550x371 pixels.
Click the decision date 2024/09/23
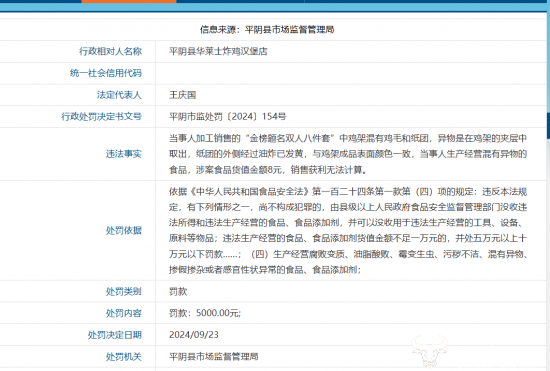click(194, 335)
